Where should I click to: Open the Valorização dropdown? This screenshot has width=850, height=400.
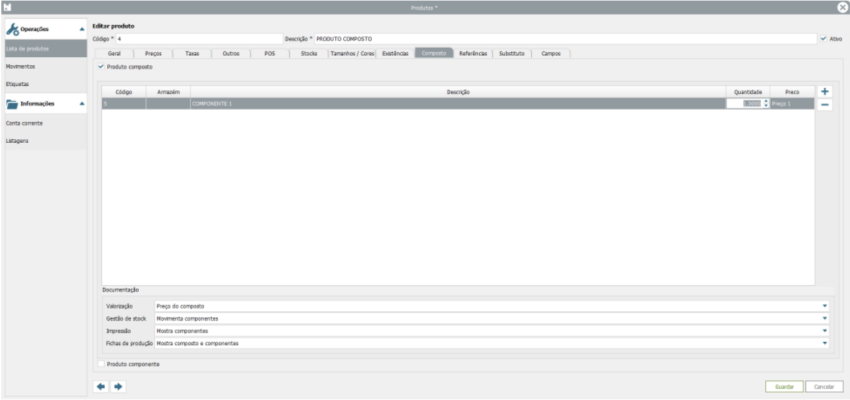(825, 306)
